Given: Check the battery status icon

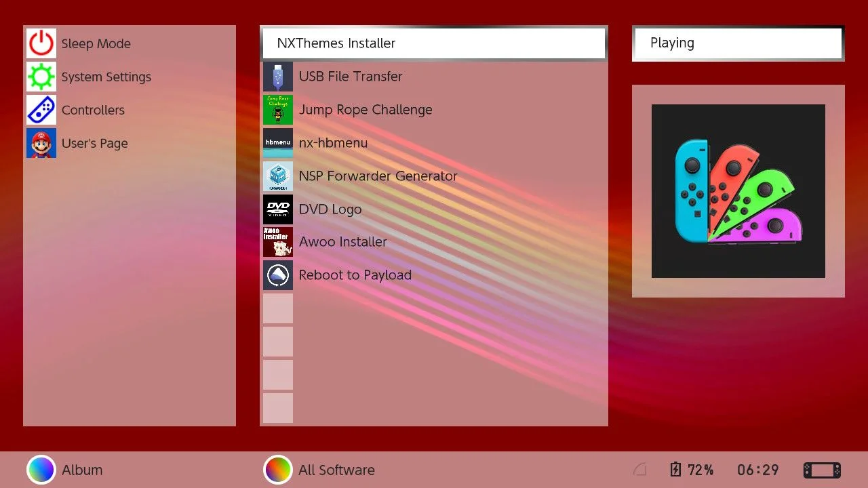Looking at the screenshot, I should tap(675, 470).
